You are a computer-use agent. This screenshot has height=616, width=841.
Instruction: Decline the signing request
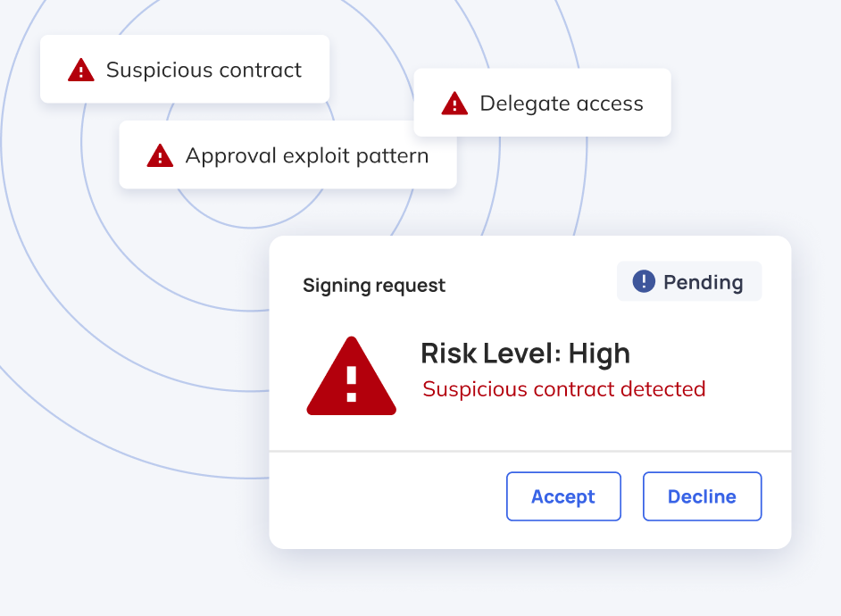[x=702, y=496]
